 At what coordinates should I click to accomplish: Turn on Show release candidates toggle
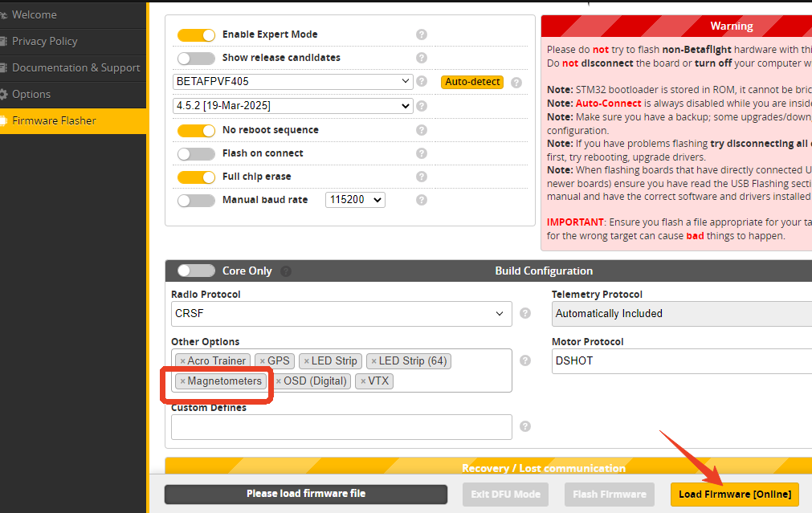196,59
